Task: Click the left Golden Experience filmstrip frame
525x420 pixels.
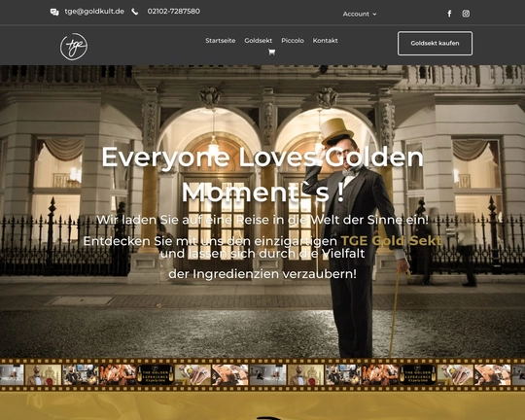Action: [x=156, y=374]
